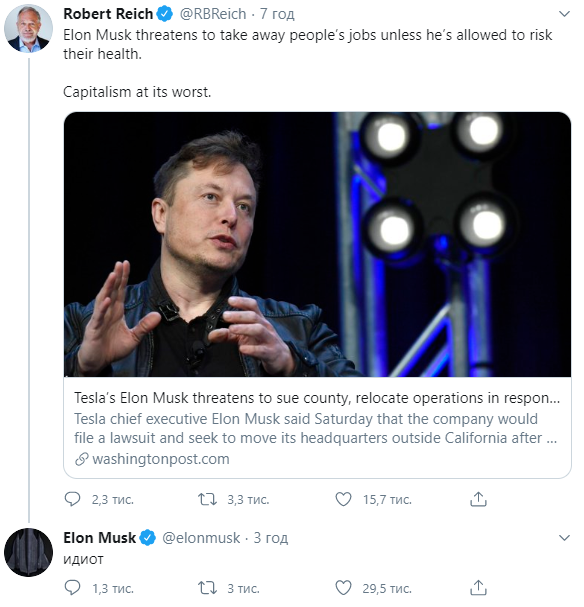Share Robert Reich's tweet
Viewport: 584px width, 607px height.
click(x=478, y=499)
